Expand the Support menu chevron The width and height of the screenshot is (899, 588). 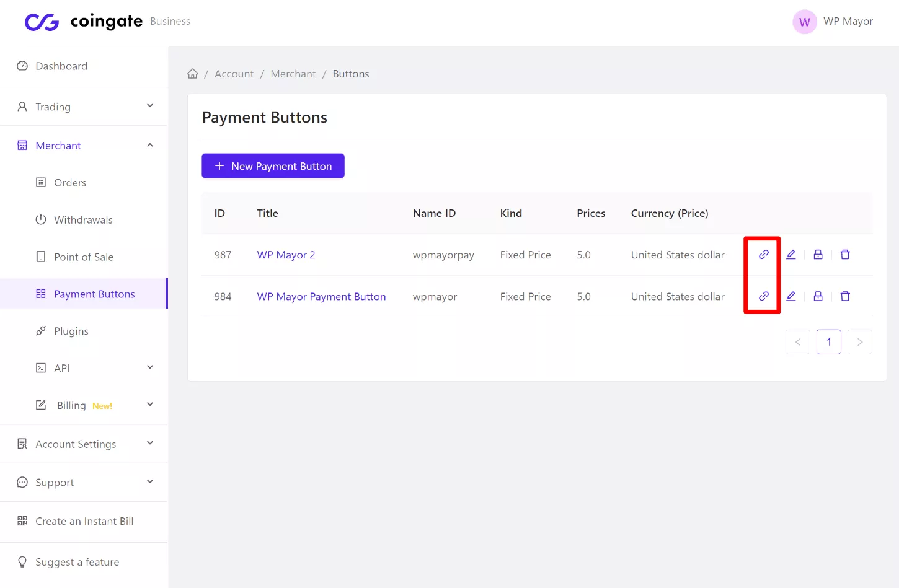[x=150, y=482]
